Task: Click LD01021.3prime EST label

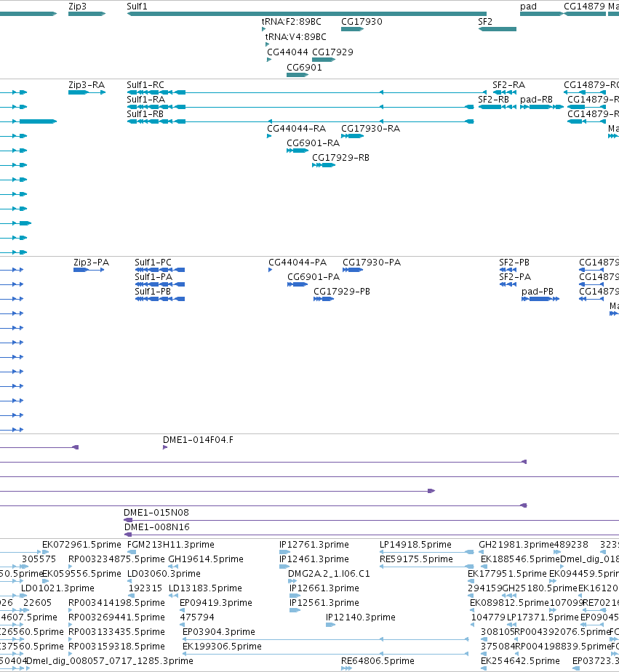Action: pyautogui.click(x=57, y=588)
